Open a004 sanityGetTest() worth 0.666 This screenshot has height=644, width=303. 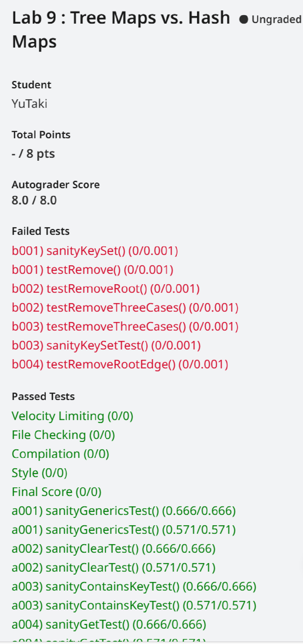(109, 624)
